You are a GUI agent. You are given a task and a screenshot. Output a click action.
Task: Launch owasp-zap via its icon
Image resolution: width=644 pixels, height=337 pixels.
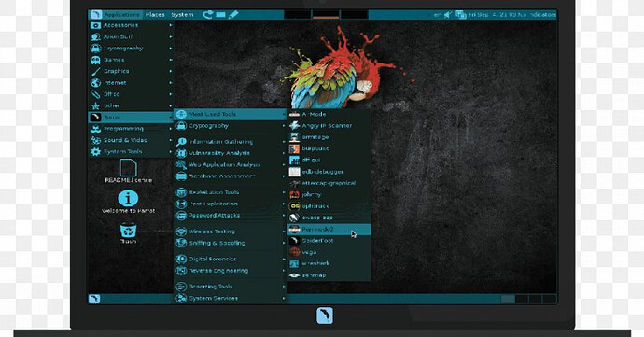[294, 218]
